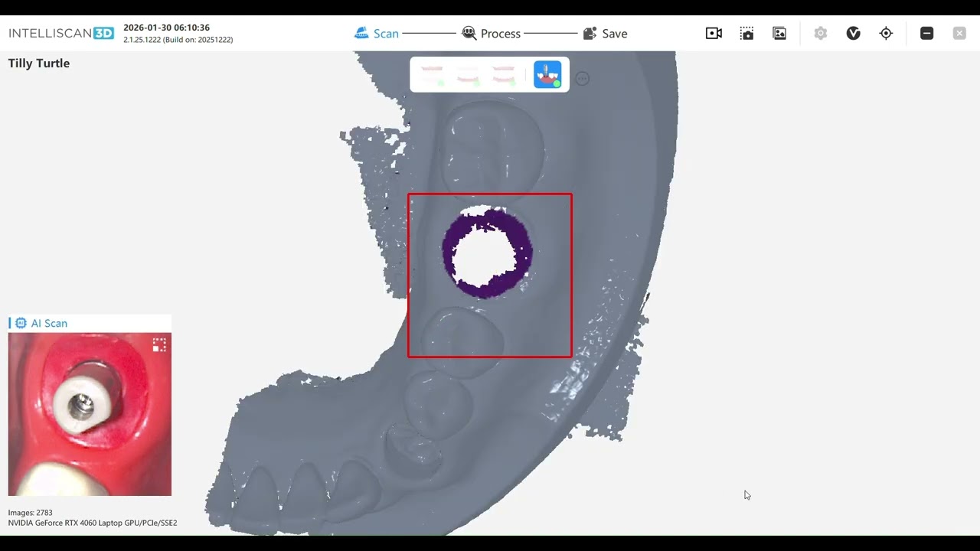Take a region screenshot capture
This screenshot has width=980, height=551.
(746, 34)
